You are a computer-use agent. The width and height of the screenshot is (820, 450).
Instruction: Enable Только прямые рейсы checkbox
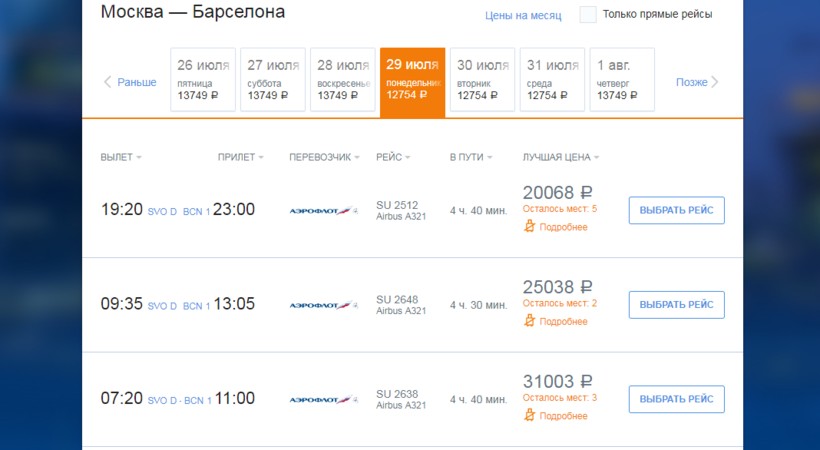[x=588, y=15]
